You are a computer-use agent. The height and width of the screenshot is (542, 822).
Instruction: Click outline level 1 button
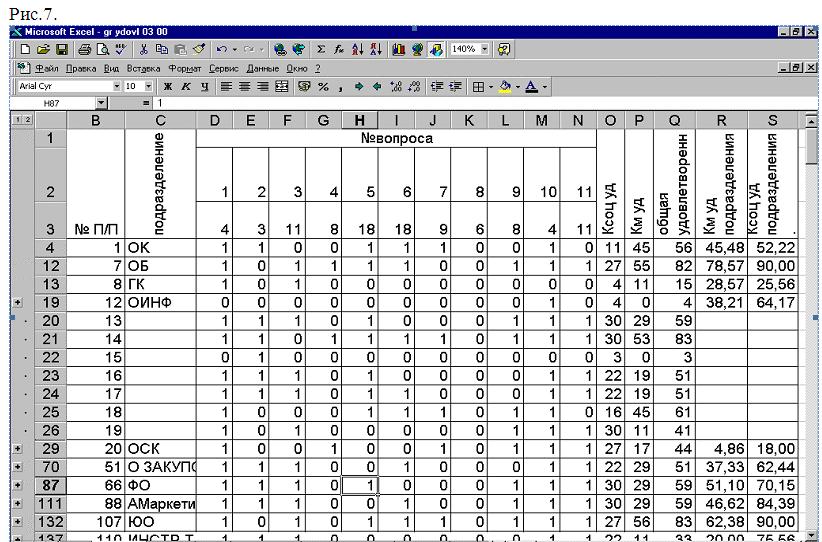[x=16, y=121]
